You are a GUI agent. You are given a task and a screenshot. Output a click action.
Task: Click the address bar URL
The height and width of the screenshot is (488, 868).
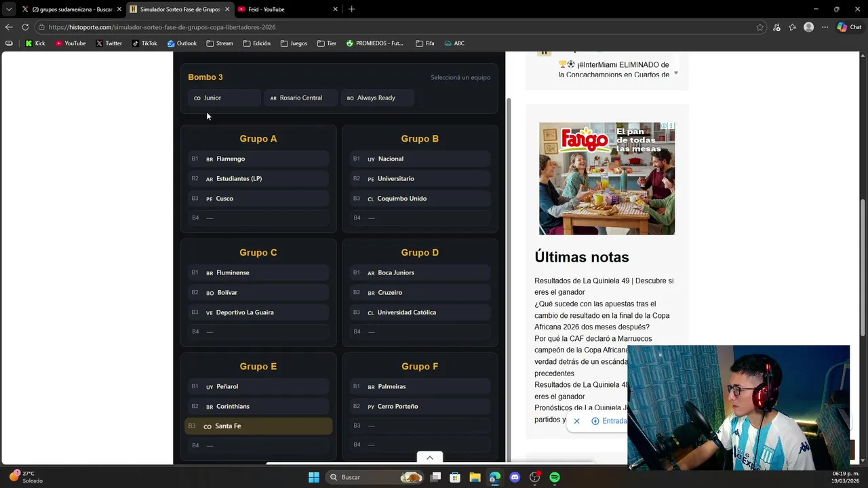click(x=162, y=27)
